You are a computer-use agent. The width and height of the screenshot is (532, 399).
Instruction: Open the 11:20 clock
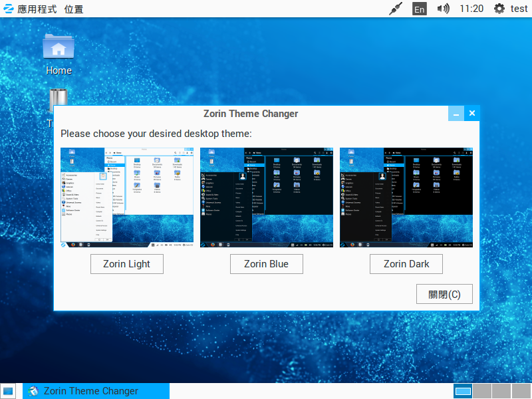click(x=471, y=9)
